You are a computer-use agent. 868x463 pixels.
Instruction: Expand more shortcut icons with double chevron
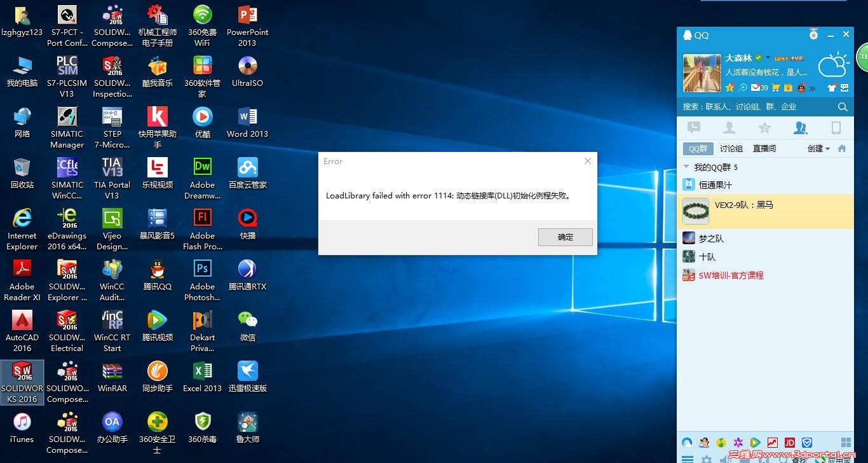click(812, 88)
